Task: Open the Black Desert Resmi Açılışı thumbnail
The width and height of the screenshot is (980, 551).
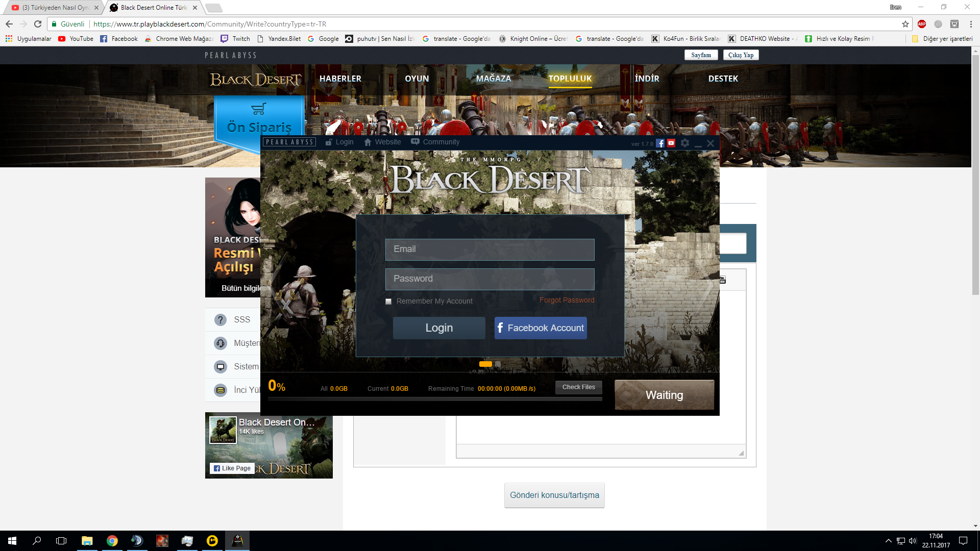Action: [233, 238]
